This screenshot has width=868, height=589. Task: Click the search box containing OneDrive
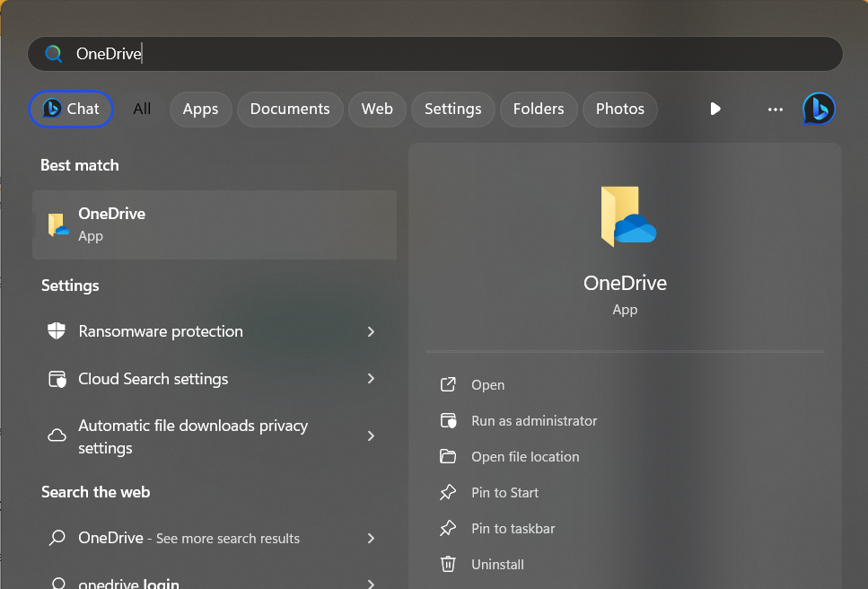pos(435,54)
